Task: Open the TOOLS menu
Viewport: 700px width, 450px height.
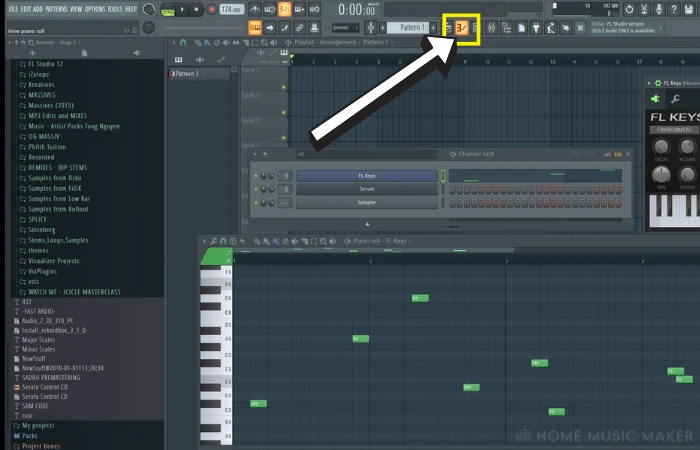Action: [115, 9]
